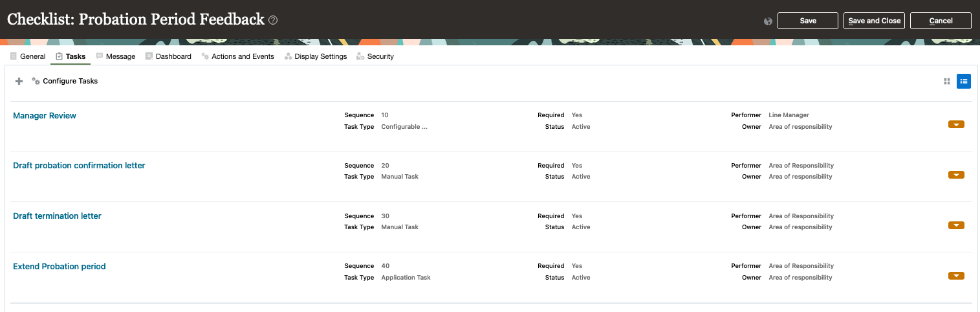The image size is (980, 312).
Task: Expand the Extend Probation period actions menu
Action: point(956,276)
